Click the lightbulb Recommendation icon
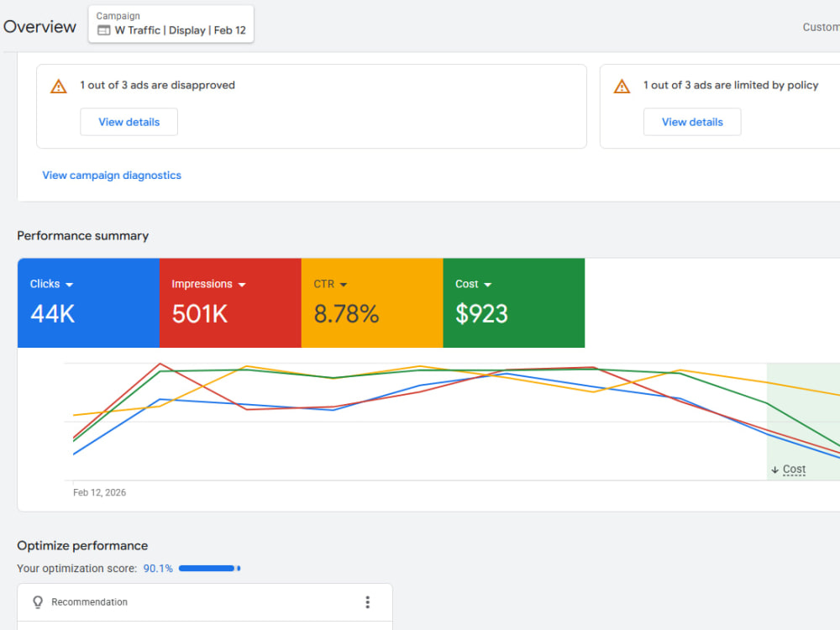The height and width of the screenshot is (630, 840). 38,602
